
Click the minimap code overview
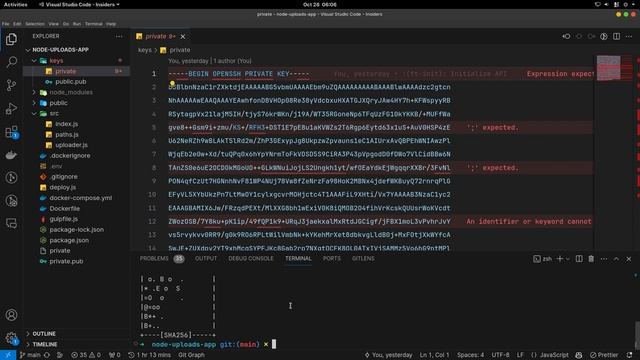(x=608, y=68)
